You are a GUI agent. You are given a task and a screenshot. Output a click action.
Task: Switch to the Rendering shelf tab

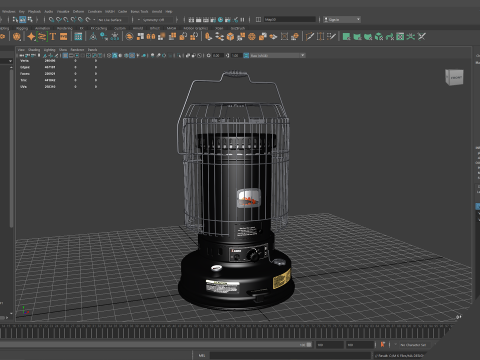(65, 28)
